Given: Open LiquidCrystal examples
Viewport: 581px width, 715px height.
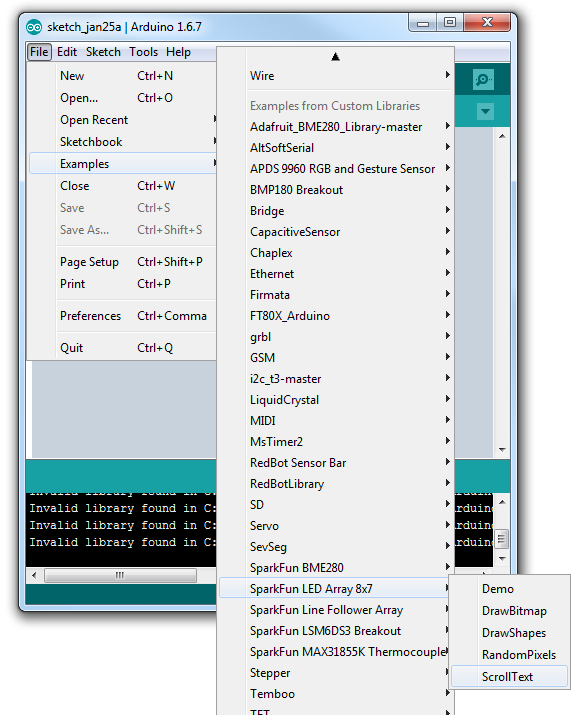Looking at the screenshot, I should click(x=336, y=399).
